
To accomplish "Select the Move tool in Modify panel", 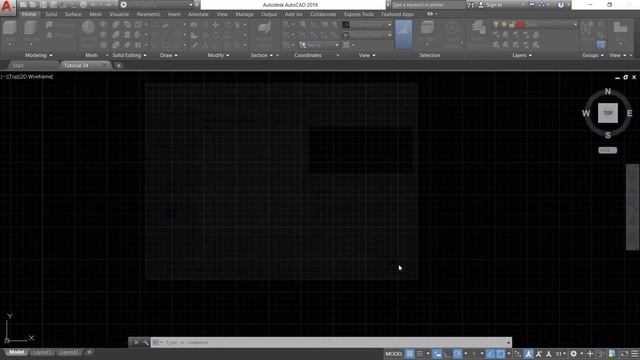I will pos(216,25).
